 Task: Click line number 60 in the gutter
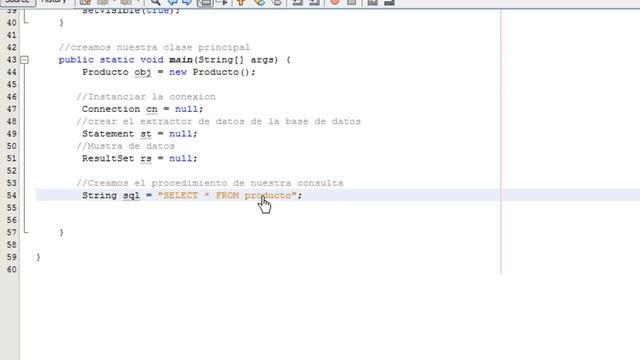coord(11,269)
